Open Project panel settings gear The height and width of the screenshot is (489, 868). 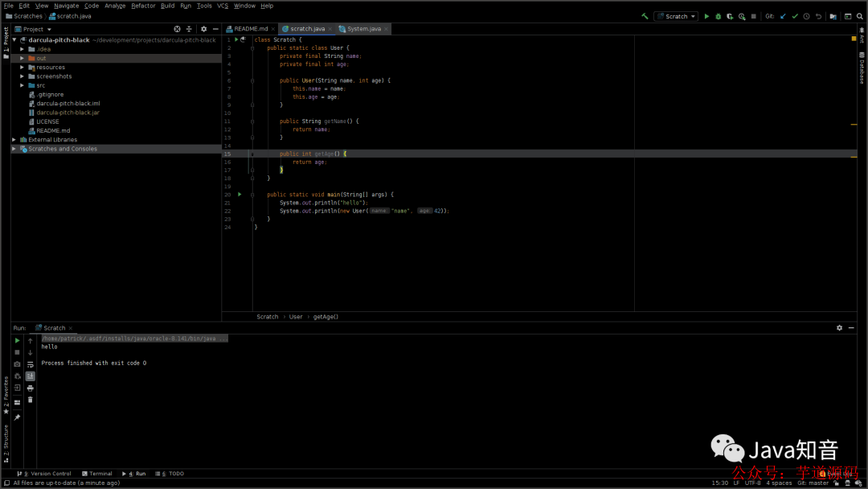[203, 29]
